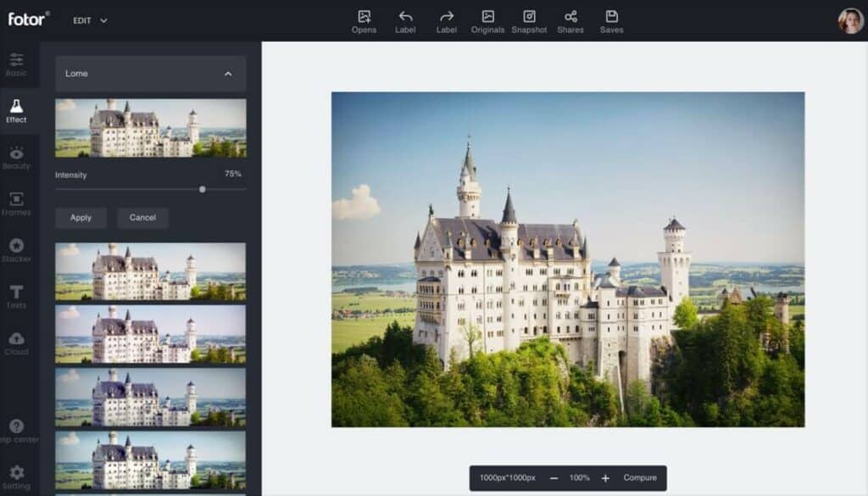Open the Beauty eye tool panel
The image size is (868, 496).
click(x=17, y=158)
